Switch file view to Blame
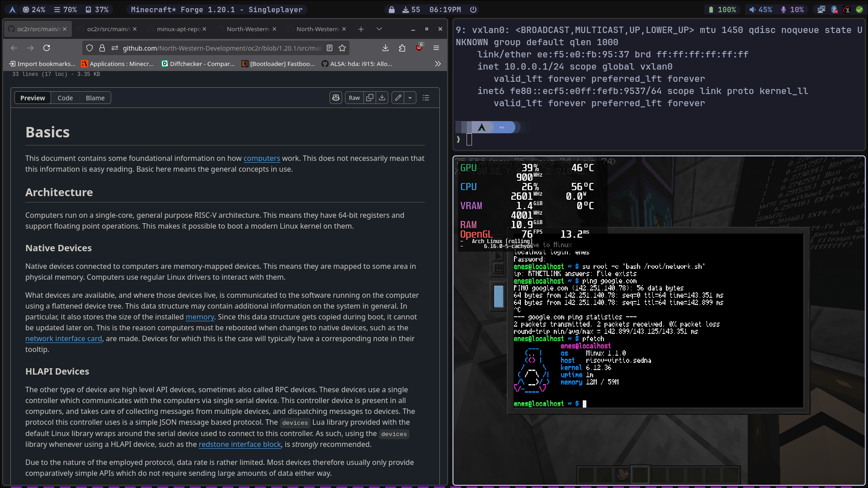 [95, 98]
